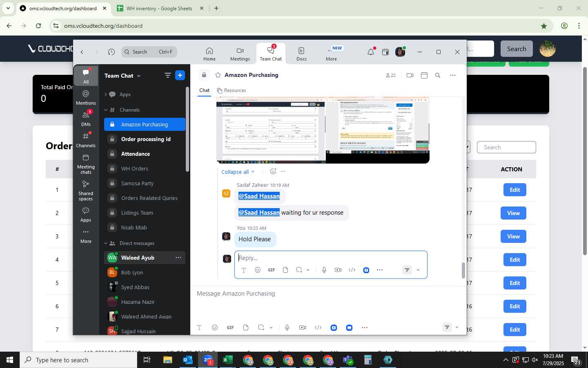
Task: Select the Chat tab in Amazon Purchasing
Action: pos(204,90)
